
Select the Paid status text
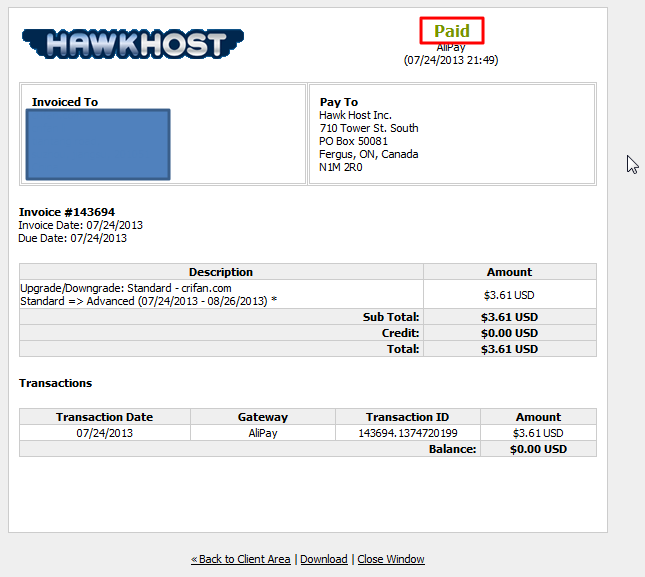pyautogui.click(x=452, y=31)
